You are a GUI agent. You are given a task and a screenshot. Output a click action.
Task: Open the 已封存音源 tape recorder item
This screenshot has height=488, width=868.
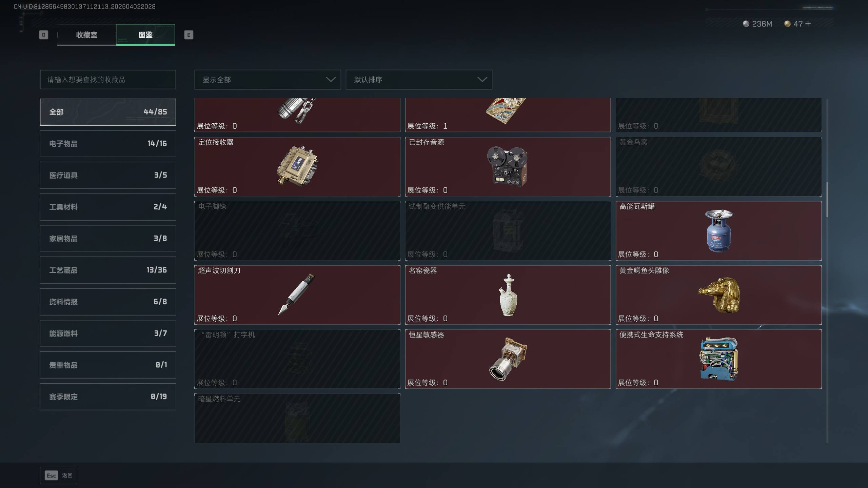[x=508, y=166]
